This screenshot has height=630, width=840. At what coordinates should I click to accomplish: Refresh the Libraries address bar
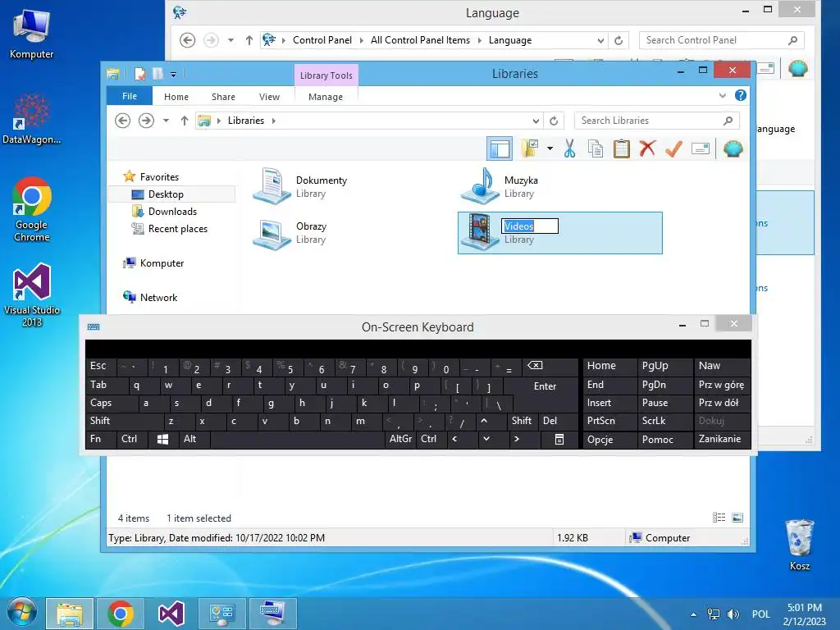pyautogui.click(x=554, y=121)
